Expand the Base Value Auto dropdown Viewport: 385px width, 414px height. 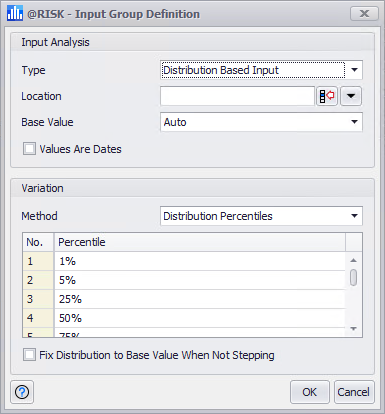354,122
